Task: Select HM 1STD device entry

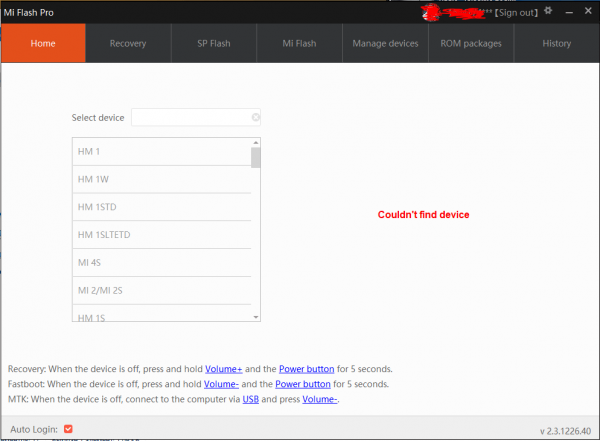Action: (x=161, y=207)
